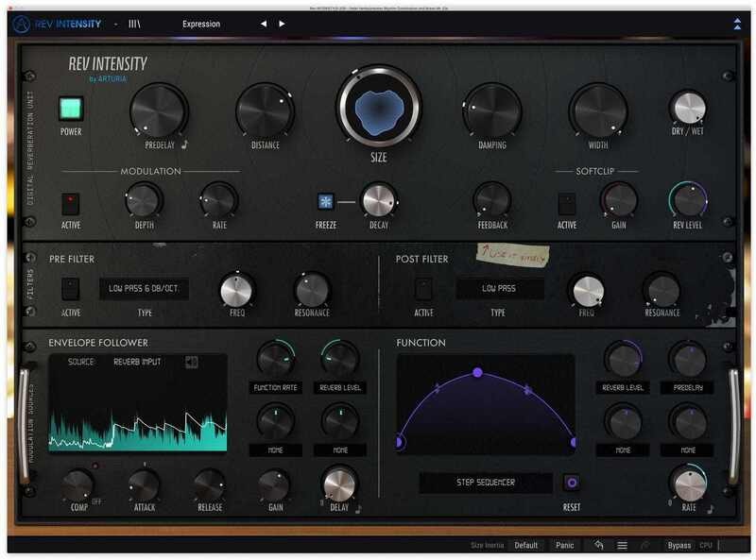The width and height of the screenshot is (756, 560).
Task: Open the Step Sequencer function dropdown
Action: point(486,483)
